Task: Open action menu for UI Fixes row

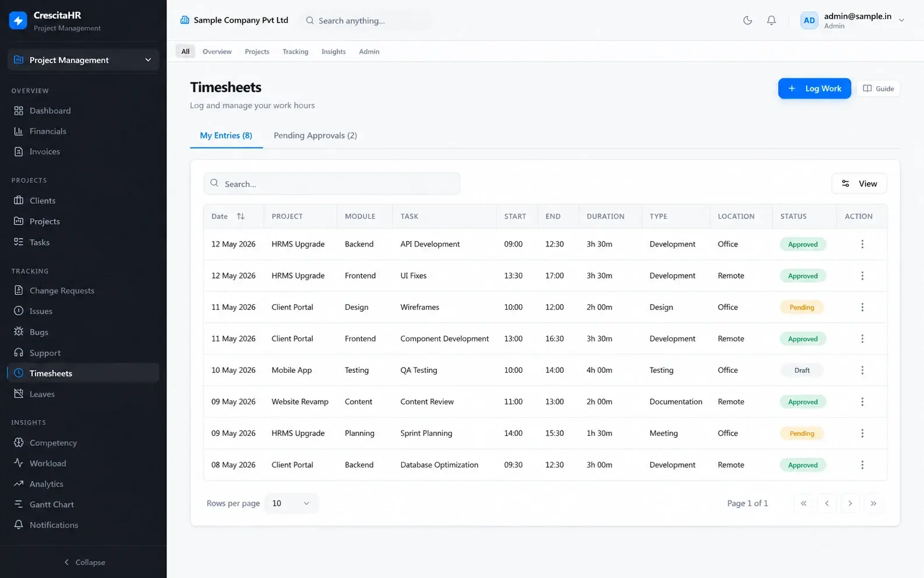Action: coord(862,276)
